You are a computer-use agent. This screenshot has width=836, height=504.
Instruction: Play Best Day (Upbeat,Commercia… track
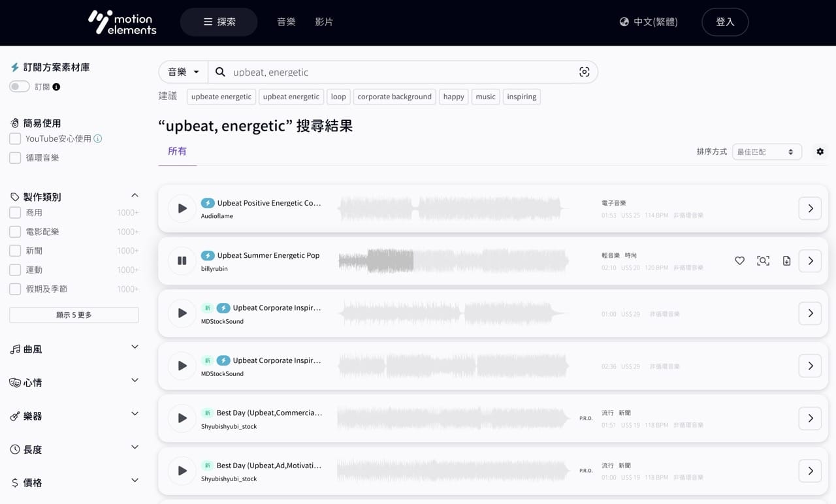[182, 418]
